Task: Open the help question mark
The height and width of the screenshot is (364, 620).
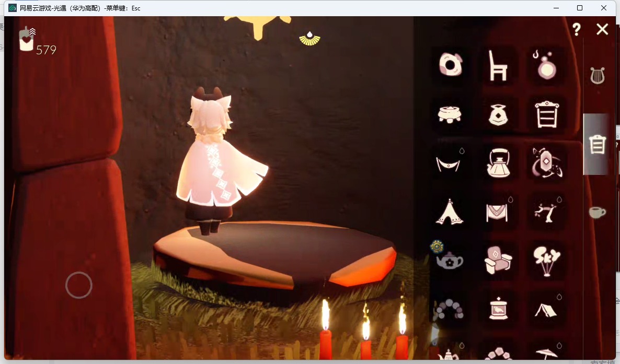Action: click(x=577, y=29)
